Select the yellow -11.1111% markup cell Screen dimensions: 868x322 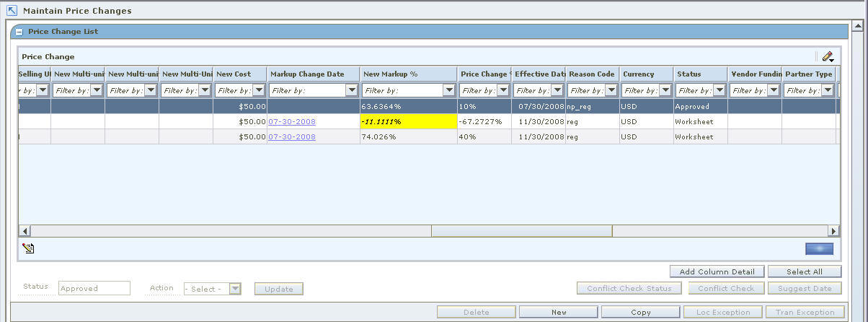tap(409, 121)
